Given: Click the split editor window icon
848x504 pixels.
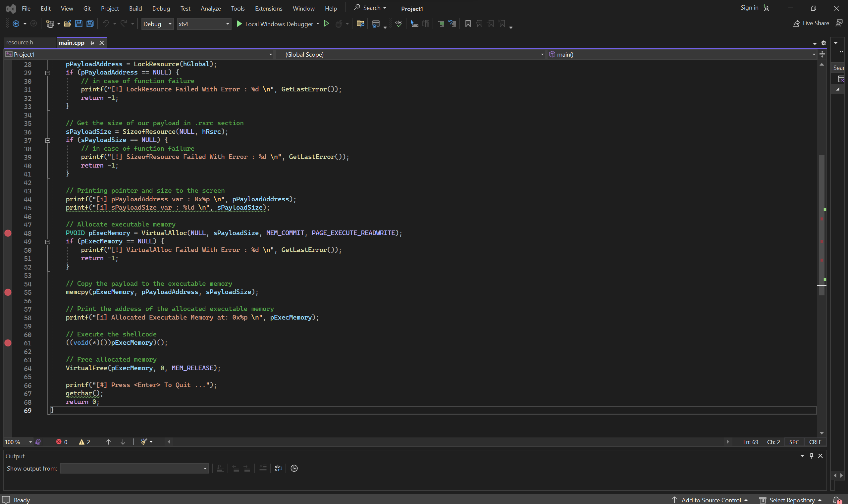Looking at the screenshot, I should click(x=822, y=54).
